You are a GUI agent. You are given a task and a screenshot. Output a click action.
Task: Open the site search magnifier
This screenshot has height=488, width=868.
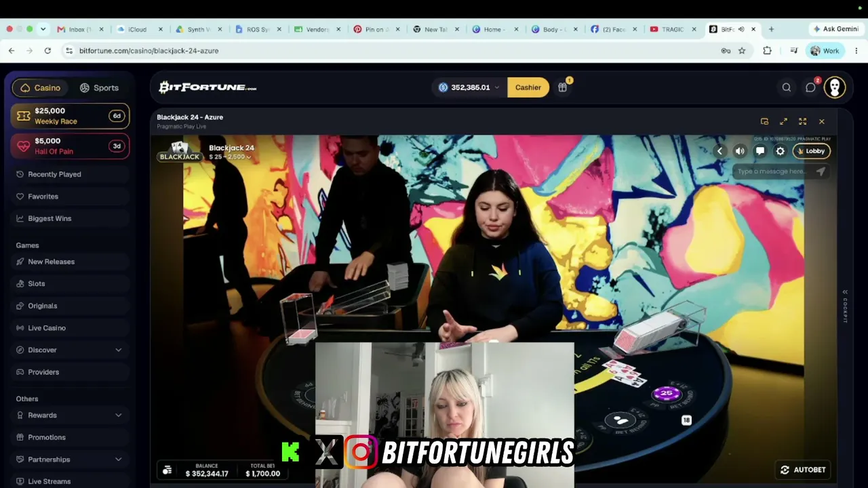pos(787,87)
